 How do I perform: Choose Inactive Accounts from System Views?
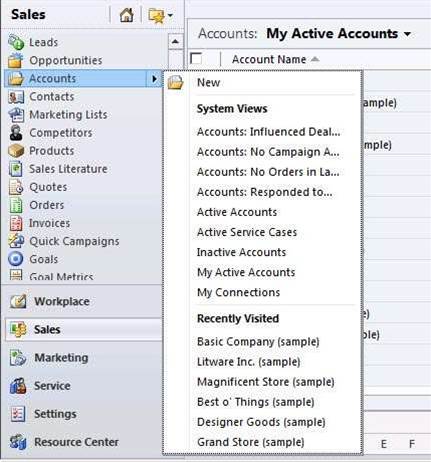tap(241, 252)
